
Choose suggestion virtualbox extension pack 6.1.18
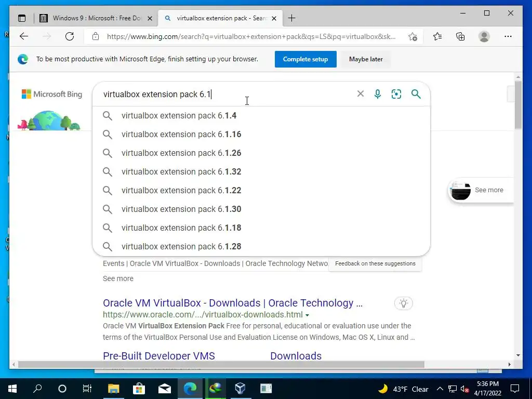pos(261,228)
